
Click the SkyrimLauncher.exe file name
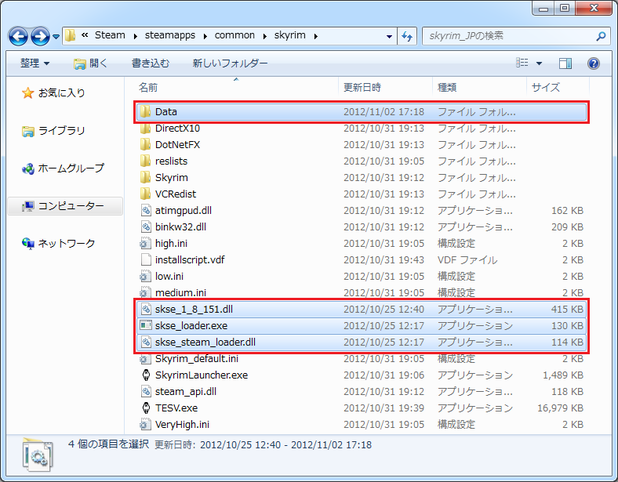[201, 375]
